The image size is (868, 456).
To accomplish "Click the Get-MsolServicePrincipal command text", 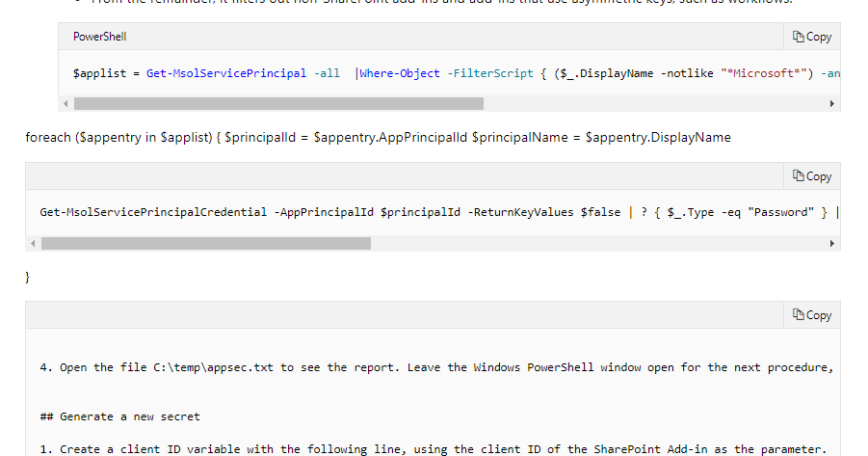I will coord(225,73).
